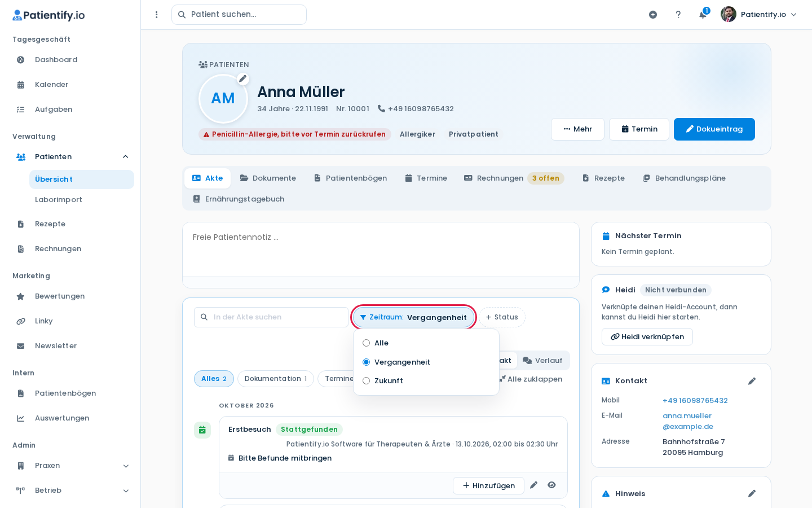Filter entries by Dokumentation chip
This screenshot has width=812, height=508.
click(276, 379)
